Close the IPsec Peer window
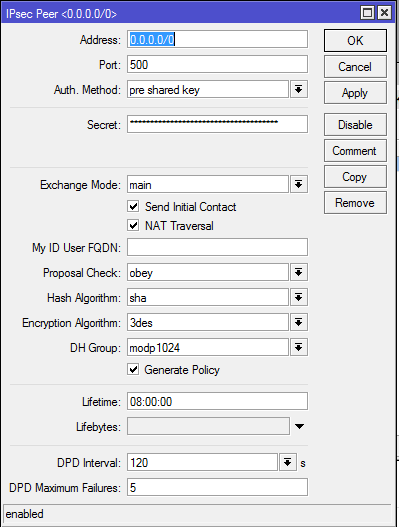 tap(385, 13)
